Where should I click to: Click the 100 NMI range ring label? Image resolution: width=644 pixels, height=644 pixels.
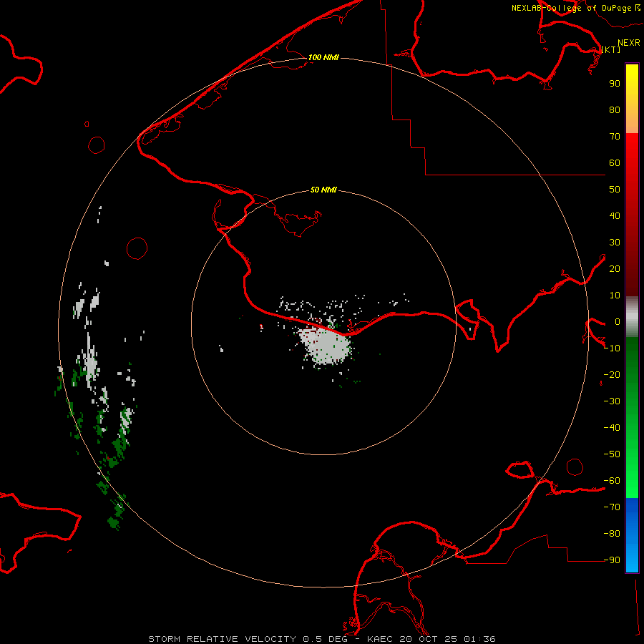[323, 57]
